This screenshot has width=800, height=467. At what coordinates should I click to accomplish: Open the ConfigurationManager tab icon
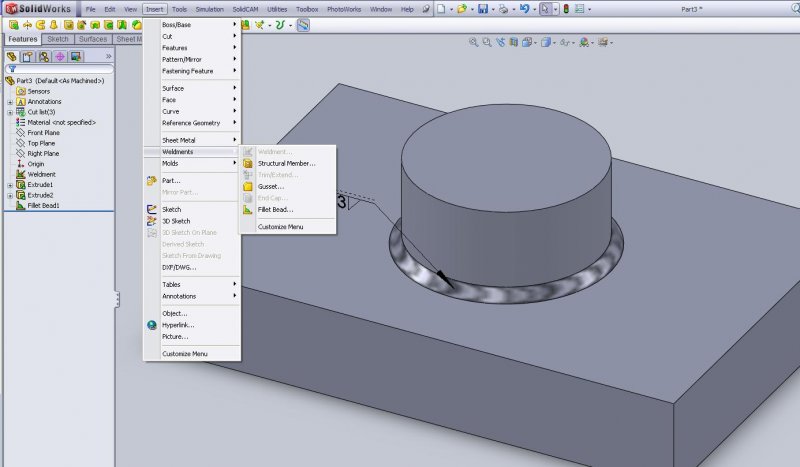pyautogui.click(x=44, y=57)
